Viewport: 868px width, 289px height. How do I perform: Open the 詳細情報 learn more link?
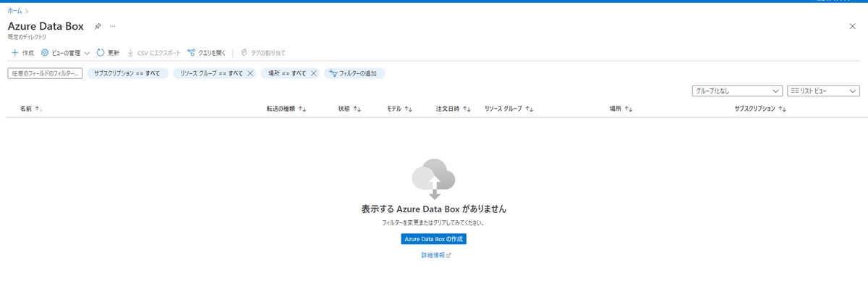[436, 256]
